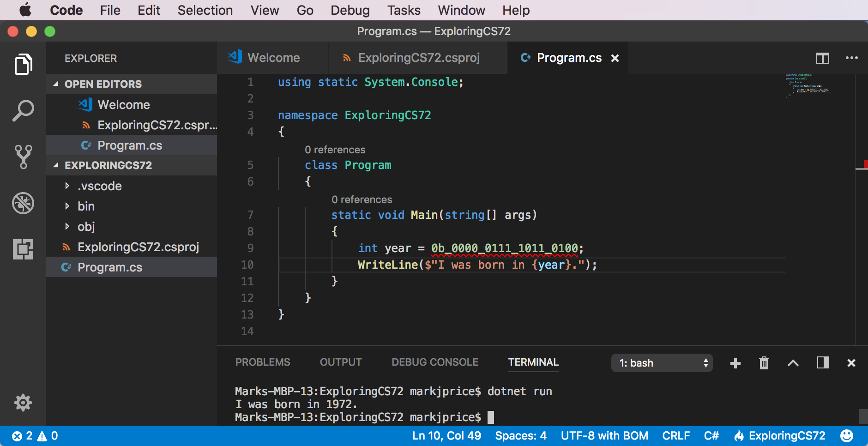This screenshot has height=446, width=868.
Task: Click 'Ln 10, Col 49' in status bar
Action: 446,436
